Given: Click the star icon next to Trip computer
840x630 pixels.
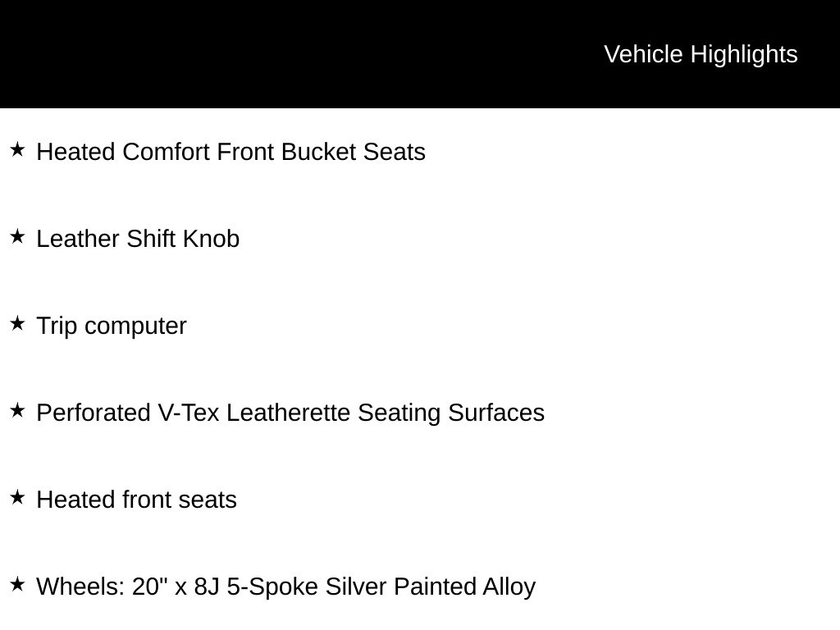Looking at the screenshot, I should click(x=18, y=323).
